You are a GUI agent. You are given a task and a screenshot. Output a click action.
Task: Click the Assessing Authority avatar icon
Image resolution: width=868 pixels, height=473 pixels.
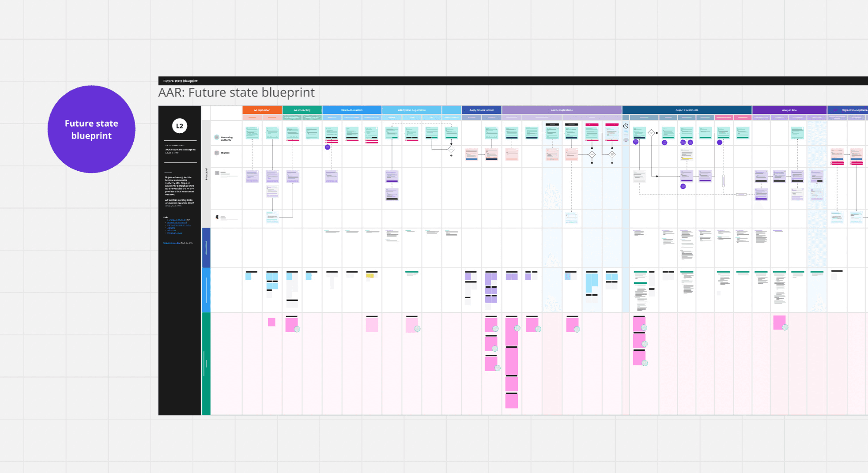point(217,138)
